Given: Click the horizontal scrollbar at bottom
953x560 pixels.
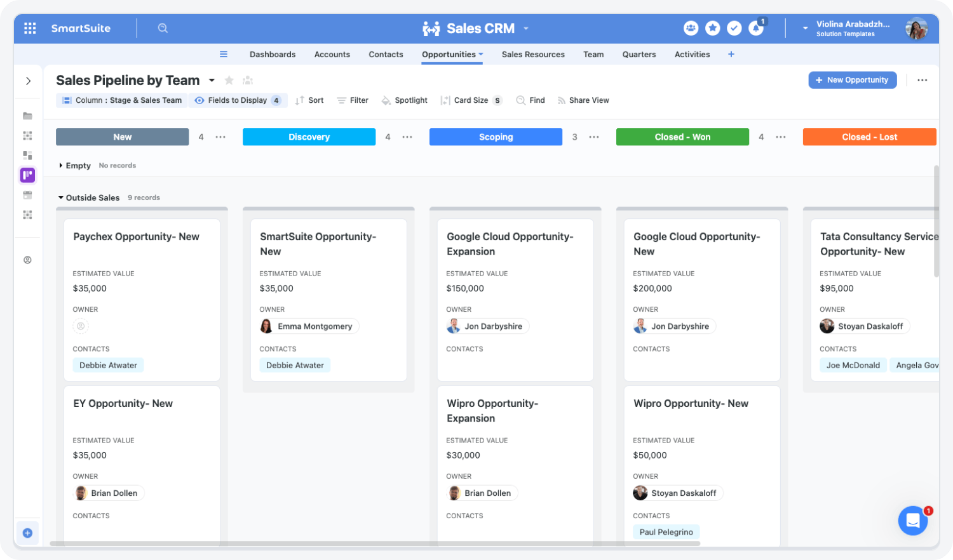Looking at the screenshot, I should [375, 543].
